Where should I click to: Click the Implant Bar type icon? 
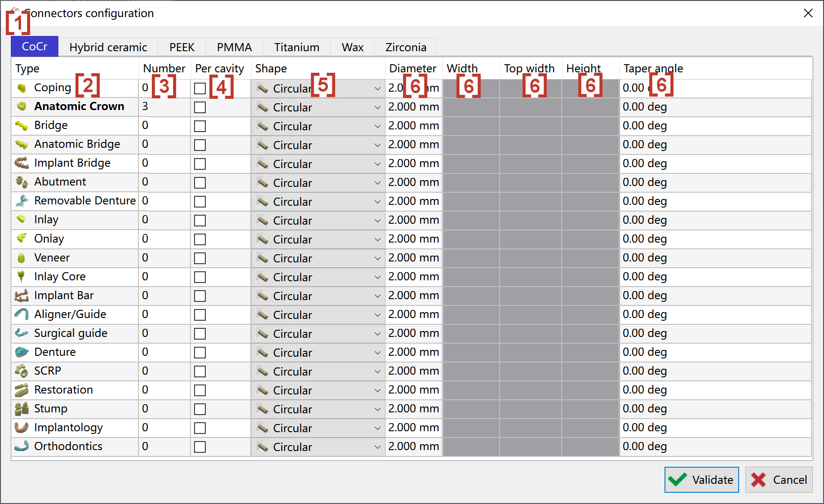pos(22,296)
